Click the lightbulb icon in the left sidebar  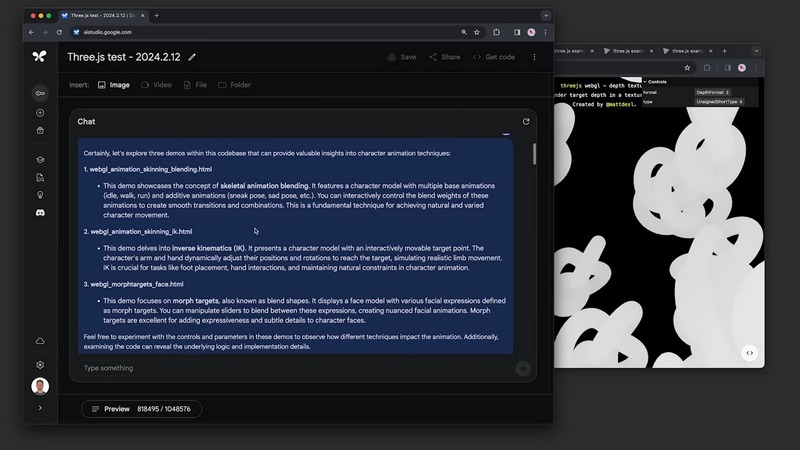coord(40,195)
